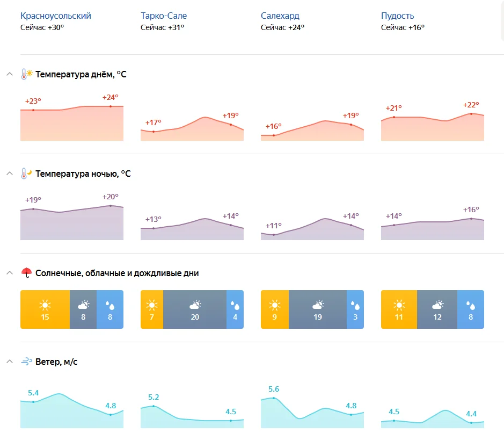Click the Салехард wind chart 5.6 point
Viewport: 504px width, 440px height.
274,398
